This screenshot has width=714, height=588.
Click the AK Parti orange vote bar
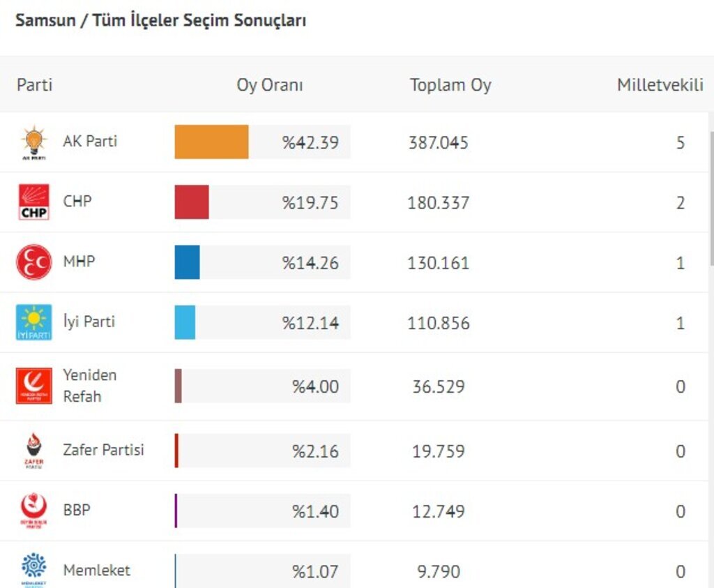[x=211, y=142]
